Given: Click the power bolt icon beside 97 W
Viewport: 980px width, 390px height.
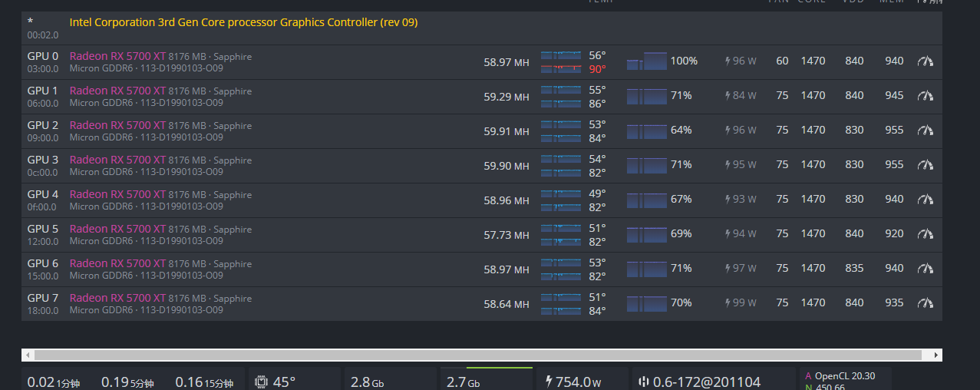Looking at the screenshot, I should 728,269.
